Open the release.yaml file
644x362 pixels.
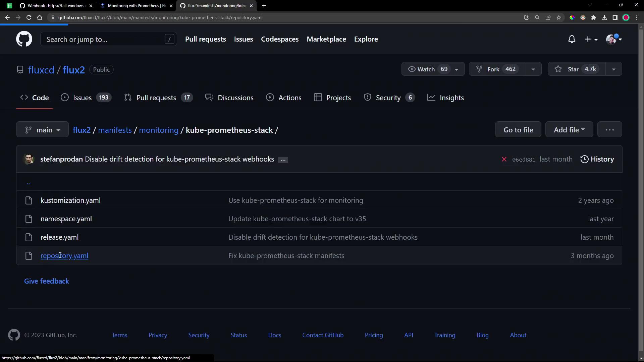pos(59,237)
